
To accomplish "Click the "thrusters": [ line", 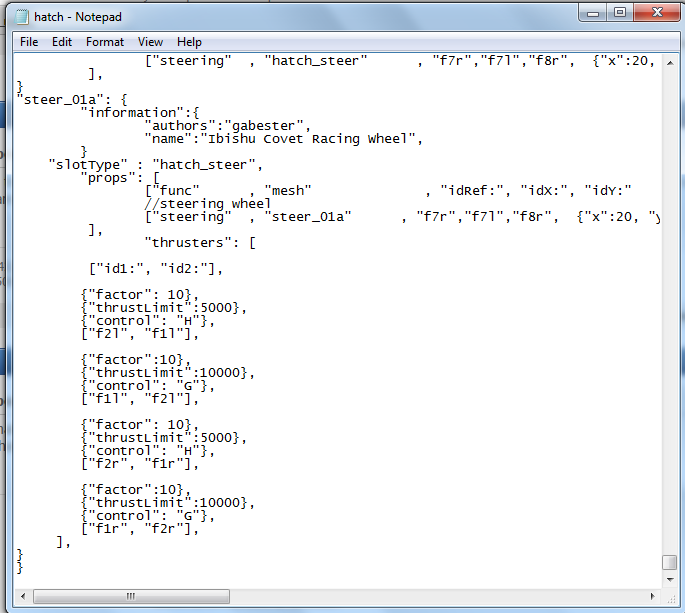I will point(200,242).
